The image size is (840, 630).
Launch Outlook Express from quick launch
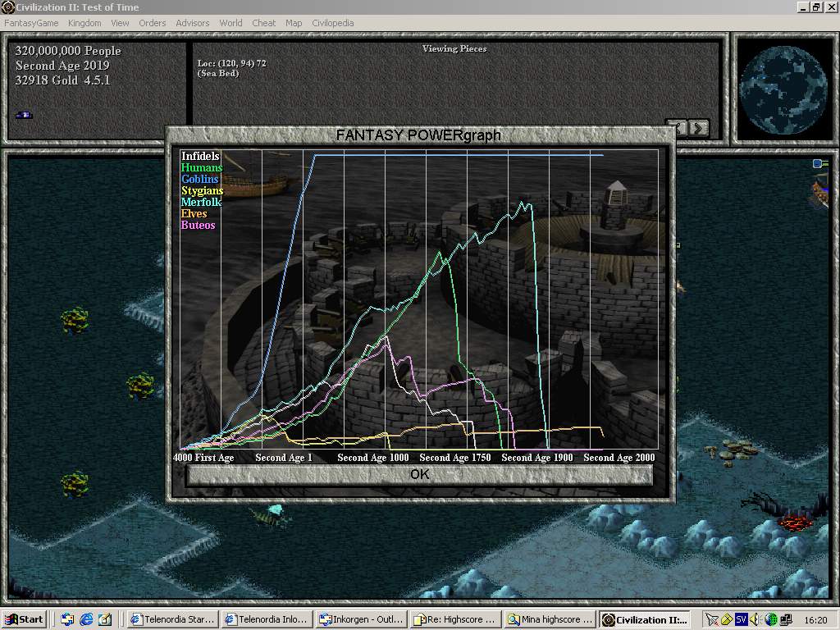tap(67, 620)
